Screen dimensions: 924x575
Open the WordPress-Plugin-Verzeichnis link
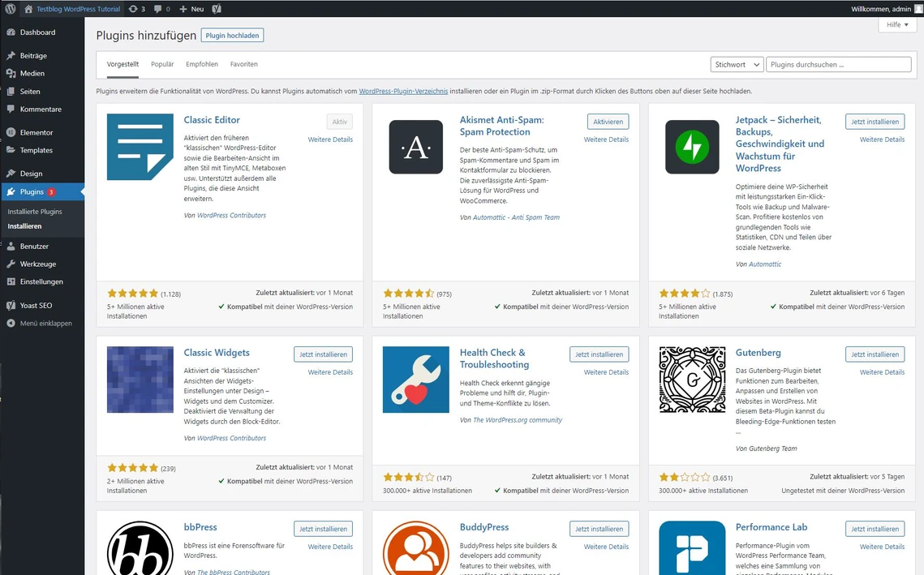tap(403, 91)
